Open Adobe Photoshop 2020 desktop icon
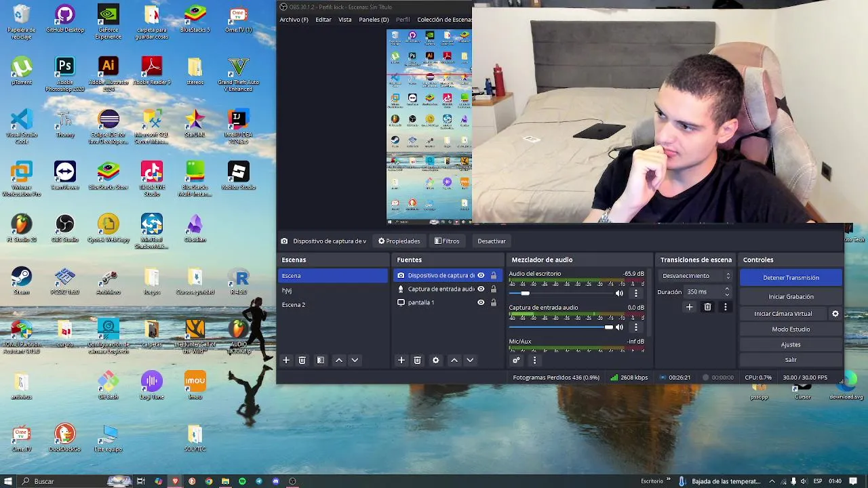This screenshot has width=868, height=488. pos(65,75)
